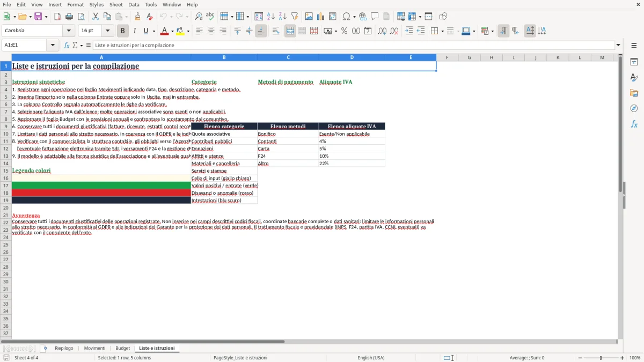Open the sidebar Gallery panel
Viewport: 644px width, 362px height.
634,93
